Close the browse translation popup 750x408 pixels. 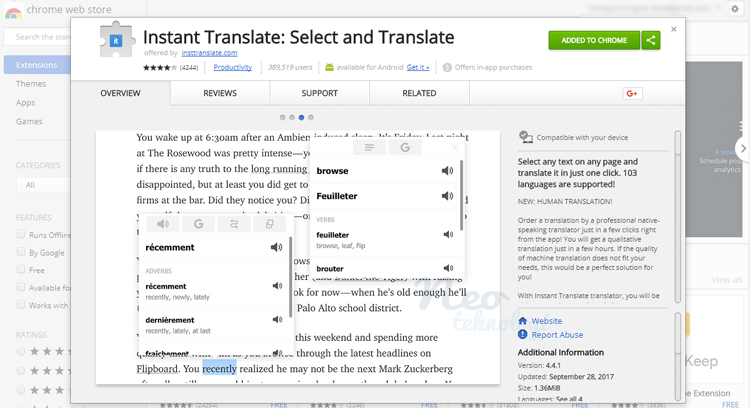point(455,147)
